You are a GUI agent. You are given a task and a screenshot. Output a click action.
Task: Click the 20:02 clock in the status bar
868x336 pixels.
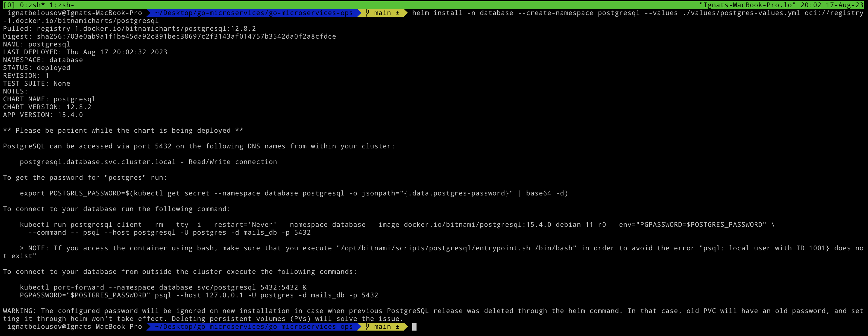tap(810, 5)
